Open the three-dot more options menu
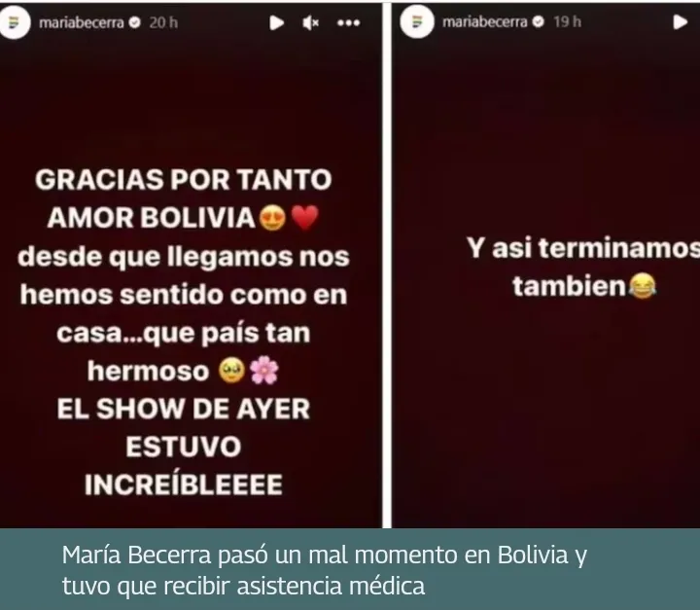 coord(349,22)
